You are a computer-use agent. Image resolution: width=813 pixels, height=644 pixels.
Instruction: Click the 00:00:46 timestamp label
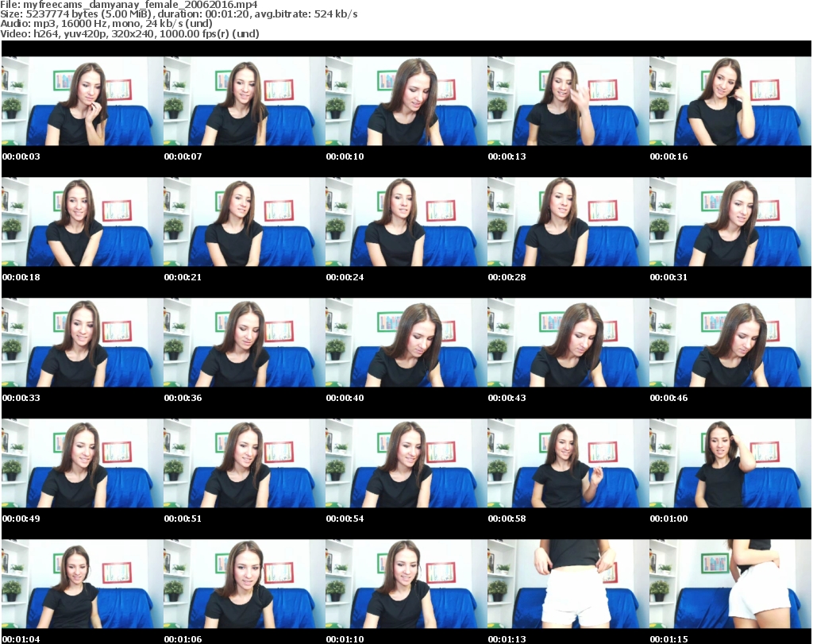[669, 398]
